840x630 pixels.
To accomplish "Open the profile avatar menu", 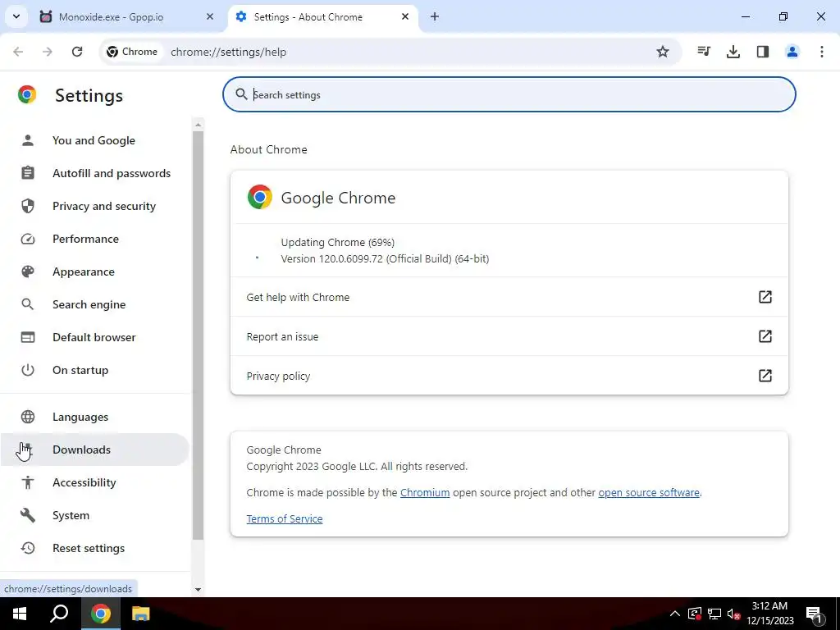I will pos(792,52).
